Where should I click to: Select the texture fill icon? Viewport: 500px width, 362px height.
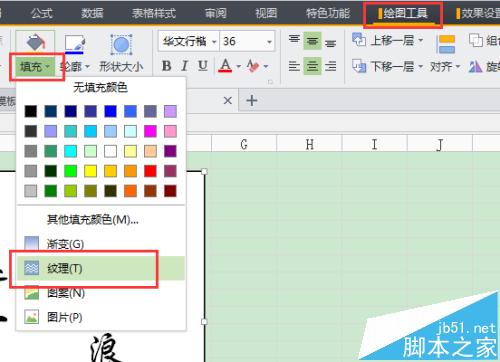[32, 268]
